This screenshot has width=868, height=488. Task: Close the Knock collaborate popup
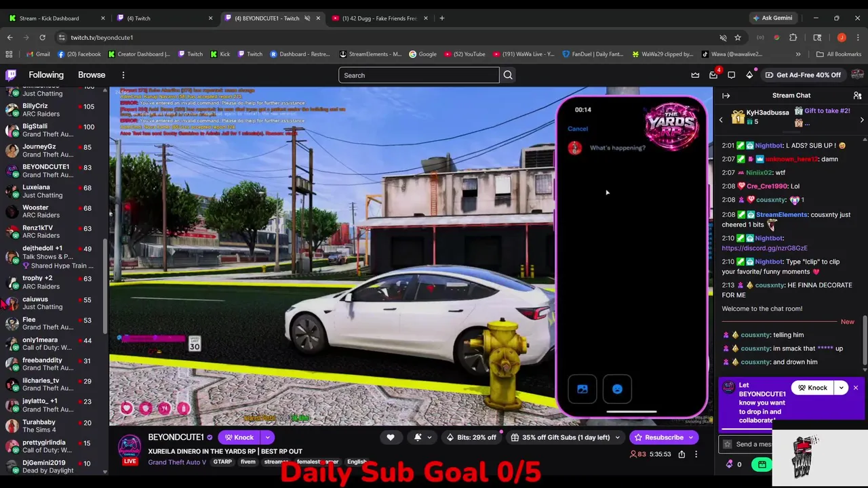click(856, 388)
